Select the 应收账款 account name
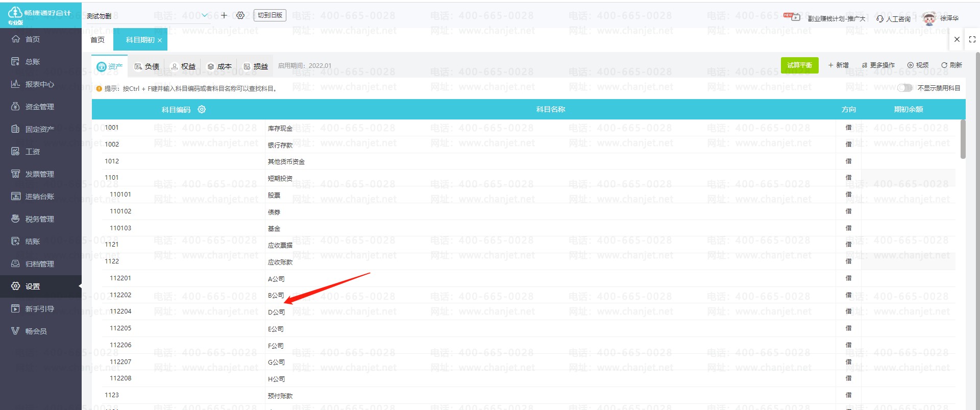Viewport: 980px width, 410px height. coord(280,262)
